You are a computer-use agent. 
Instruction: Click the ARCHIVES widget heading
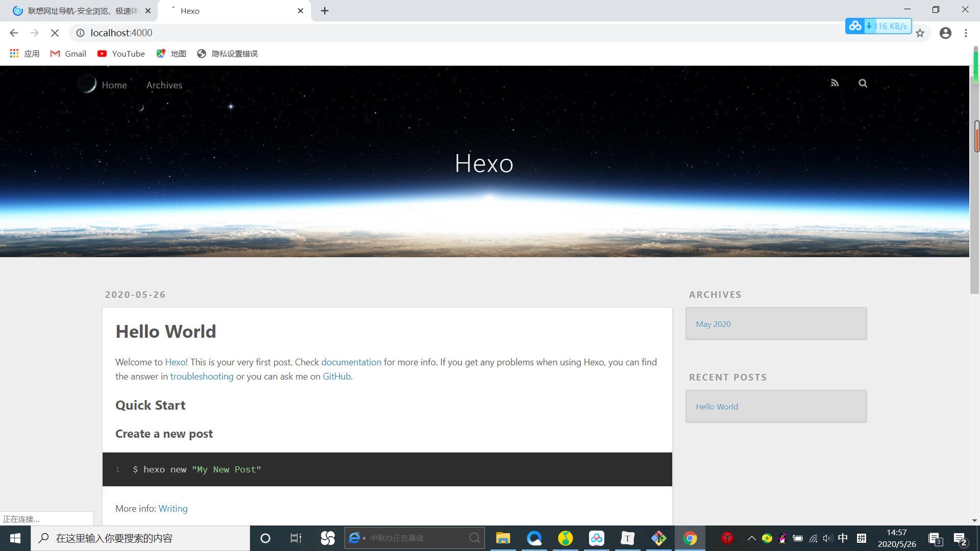click(715, 294)
